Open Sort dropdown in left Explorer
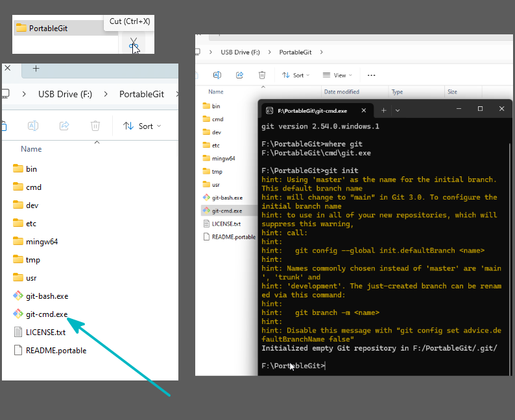The height and width of the screenshot is (420, 515). tap(143, 126)
